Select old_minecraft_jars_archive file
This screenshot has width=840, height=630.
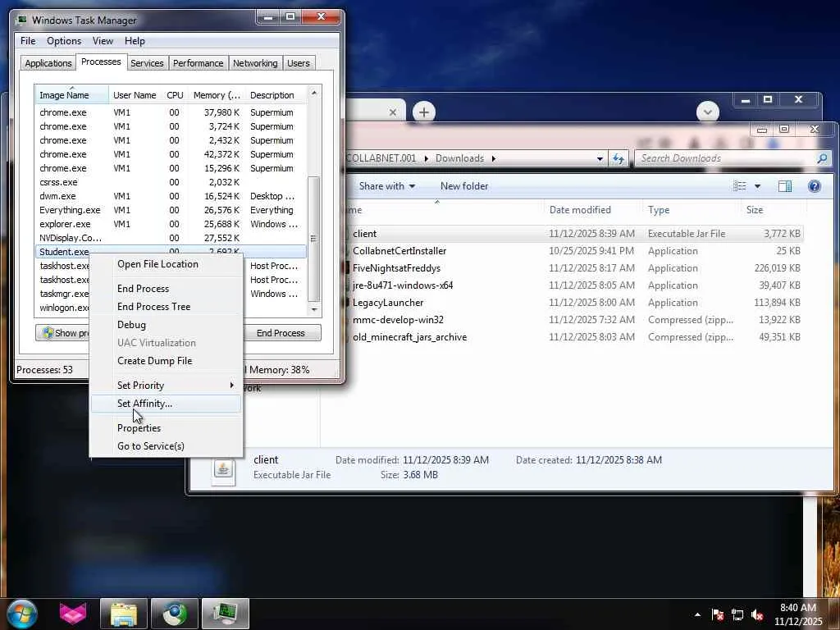573,337
